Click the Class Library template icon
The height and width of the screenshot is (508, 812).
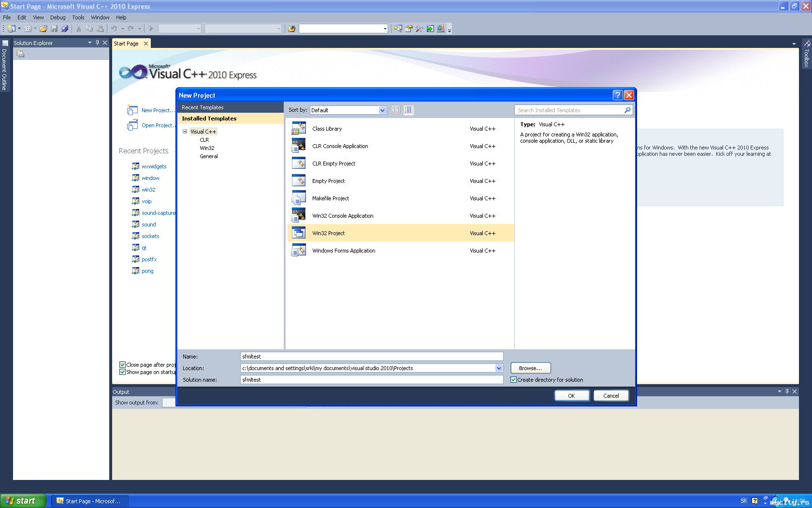click(x=299, y=128)
